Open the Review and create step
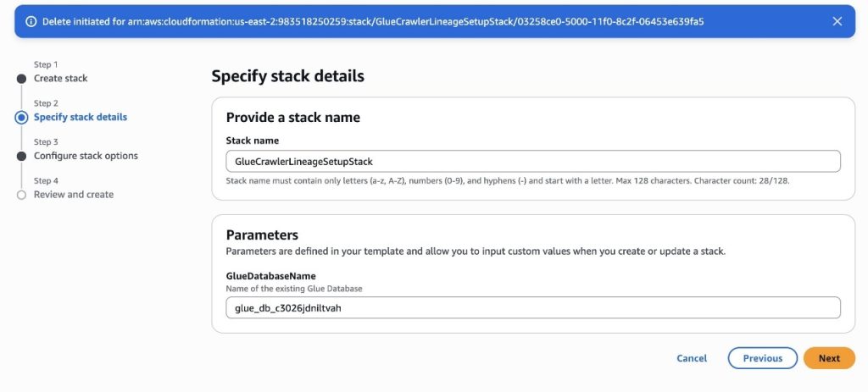Image resolution: width=868 pixels, height=392 pixels. (74, 195)
